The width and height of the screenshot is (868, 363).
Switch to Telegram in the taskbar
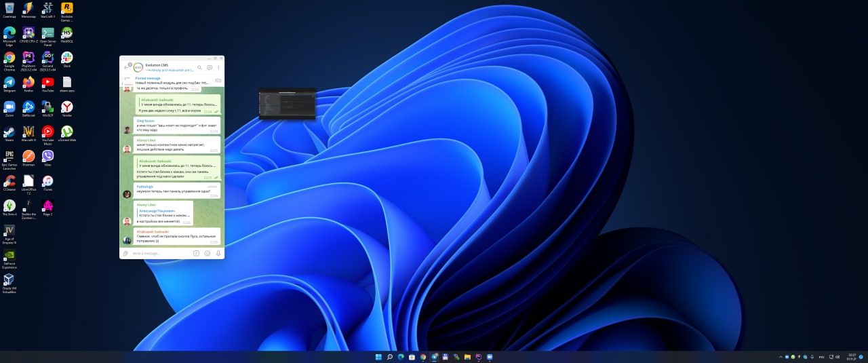[434, 356]
